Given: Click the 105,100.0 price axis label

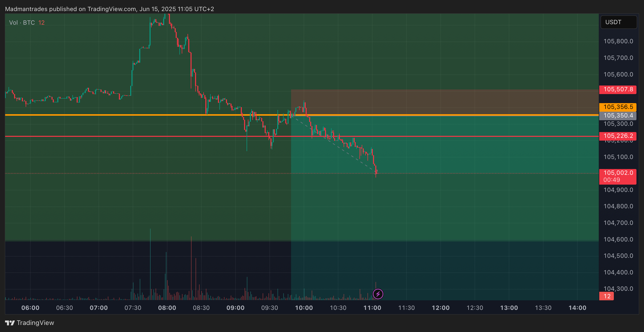Looking at the screenshot, I should click(618, 157).
